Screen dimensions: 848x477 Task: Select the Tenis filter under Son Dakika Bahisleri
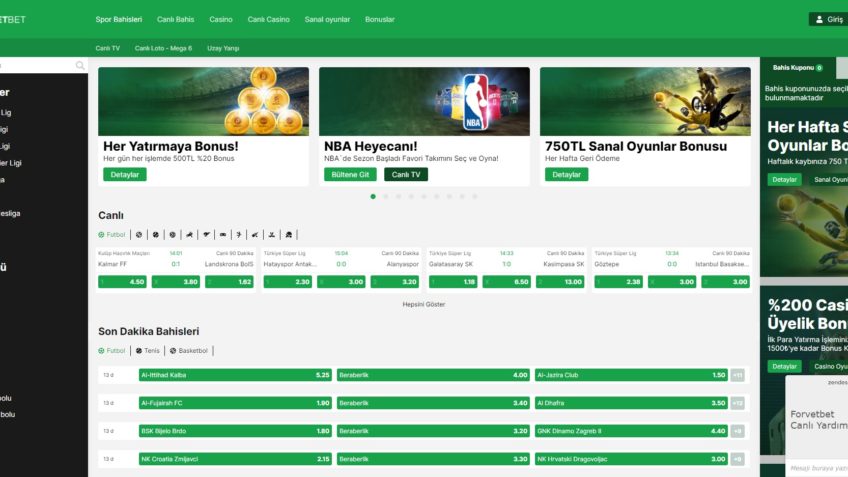(x=147, y=351)
